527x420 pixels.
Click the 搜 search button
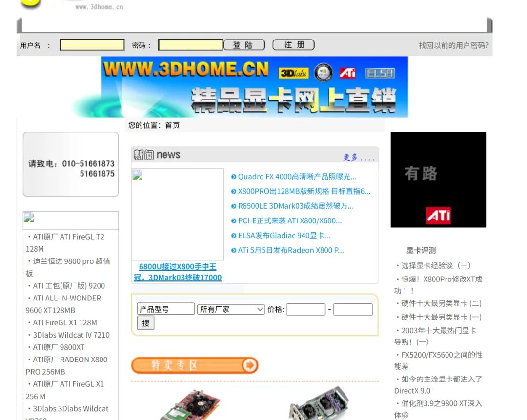point(145,323)
